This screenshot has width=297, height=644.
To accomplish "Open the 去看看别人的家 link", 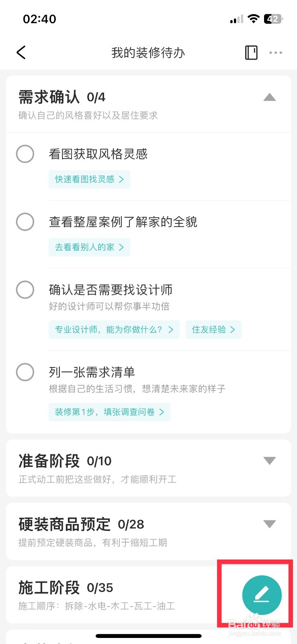I will (89, 247).
